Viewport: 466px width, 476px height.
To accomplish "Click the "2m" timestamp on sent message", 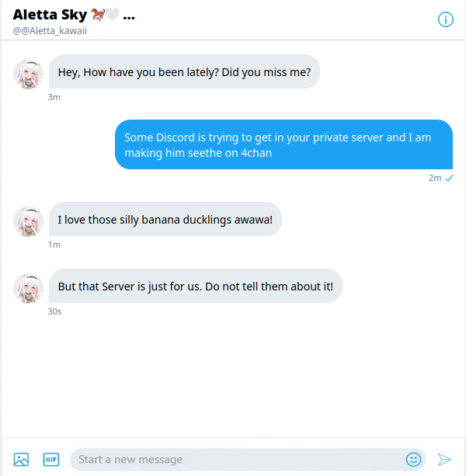I will (434, 178).
